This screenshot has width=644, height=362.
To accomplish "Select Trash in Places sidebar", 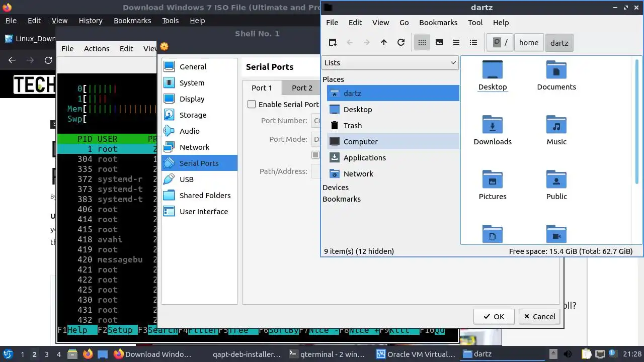I will [x=393, y=125].
